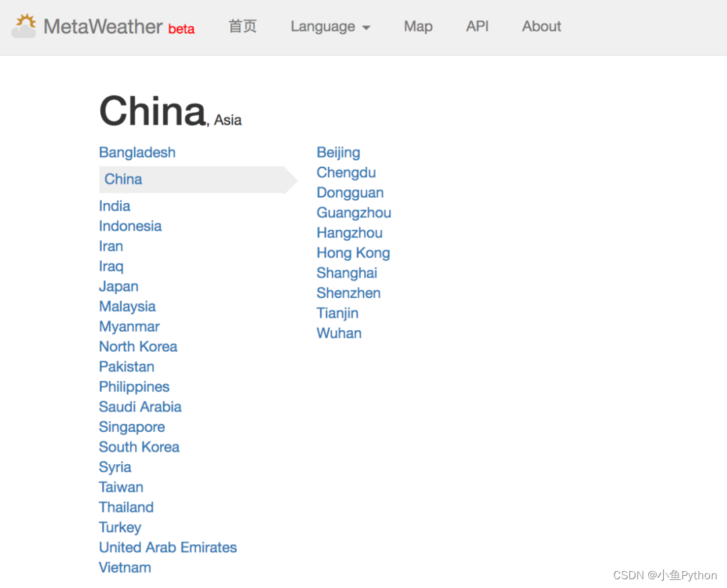Open the About navigation item
The width and height of the screenshot is (727, 588).
541,26
